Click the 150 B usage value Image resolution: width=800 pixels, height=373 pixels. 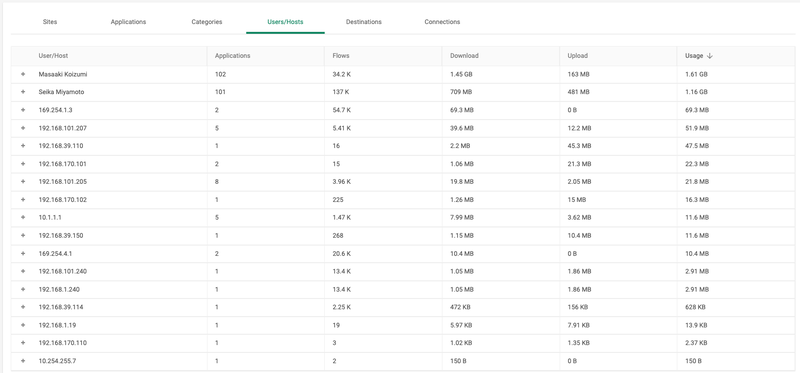click(x=693, y=361)
